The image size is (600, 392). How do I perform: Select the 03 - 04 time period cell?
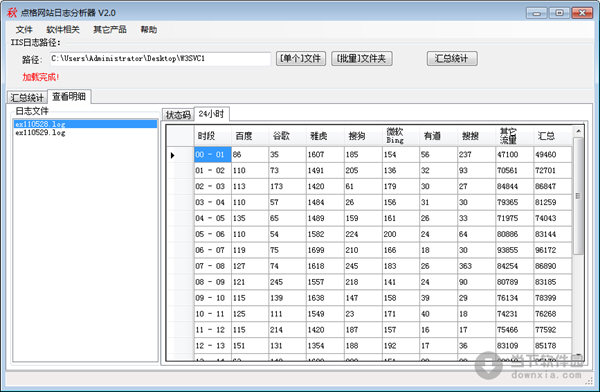click(x=212, y=202)
